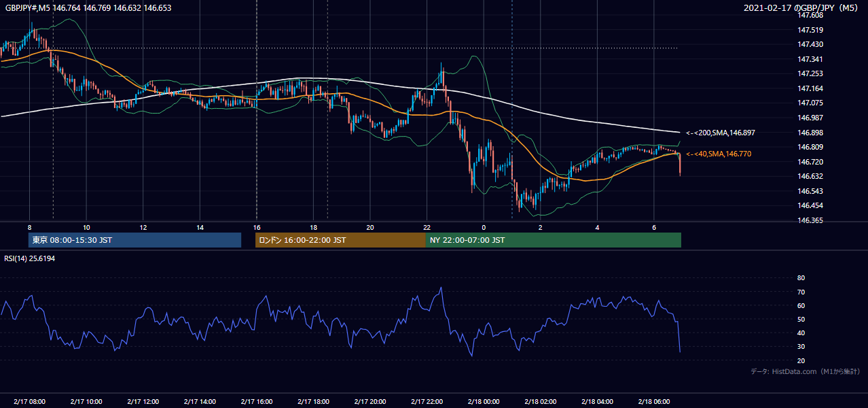Image resolution: width=868 pixels, height=408 pixels.
Task: Click the 40 SMA 146.770 label
Action: pyautogui.click(x=719, y=154)
